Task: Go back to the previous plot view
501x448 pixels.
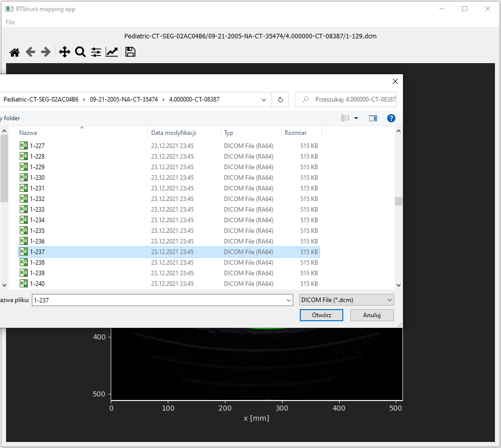Action: (30, 52)
